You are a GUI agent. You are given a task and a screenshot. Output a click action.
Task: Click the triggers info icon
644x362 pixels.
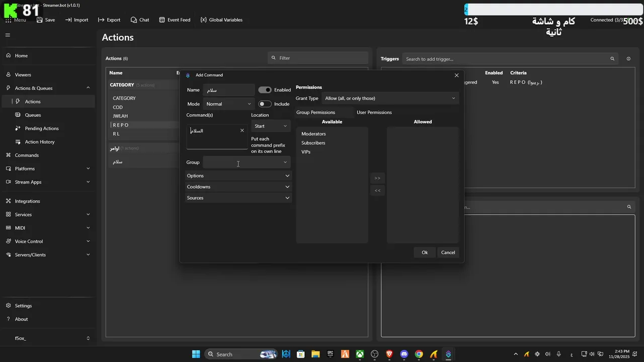pyautogui.click(x=628, y=59)
